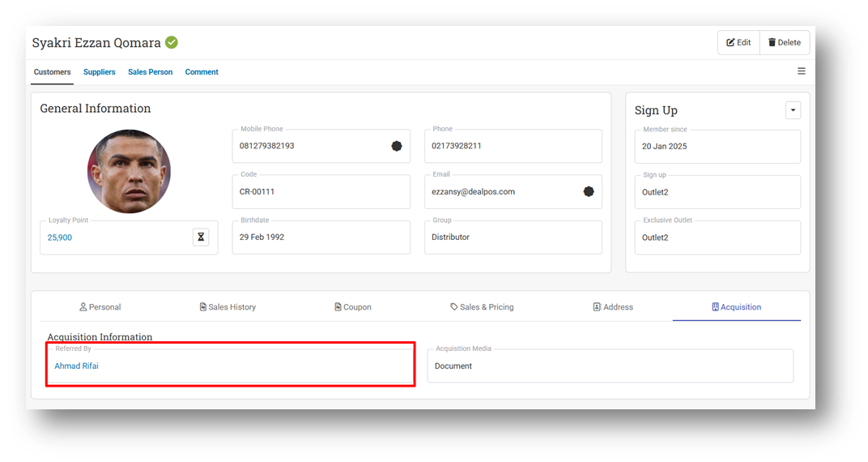Switch to the Suppliers tab
The image size is (868, 462).
99,72
